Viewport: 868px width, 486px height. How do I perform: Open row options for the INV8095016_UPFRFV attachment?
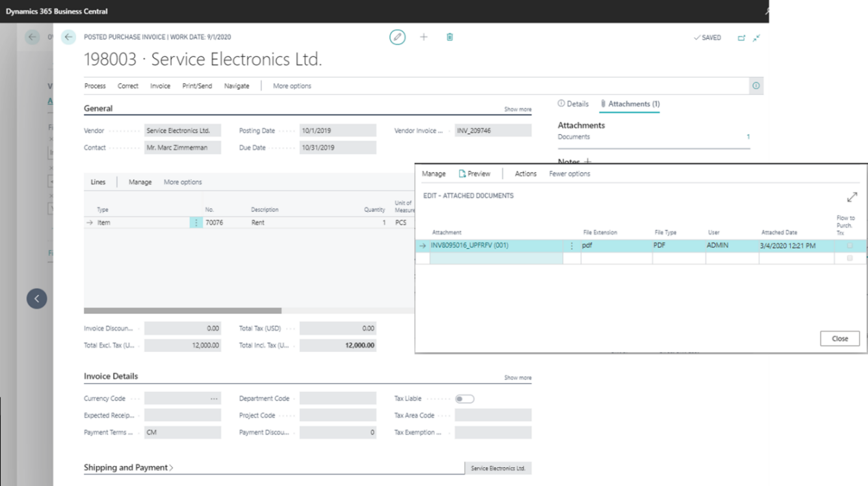coord(572,246)
